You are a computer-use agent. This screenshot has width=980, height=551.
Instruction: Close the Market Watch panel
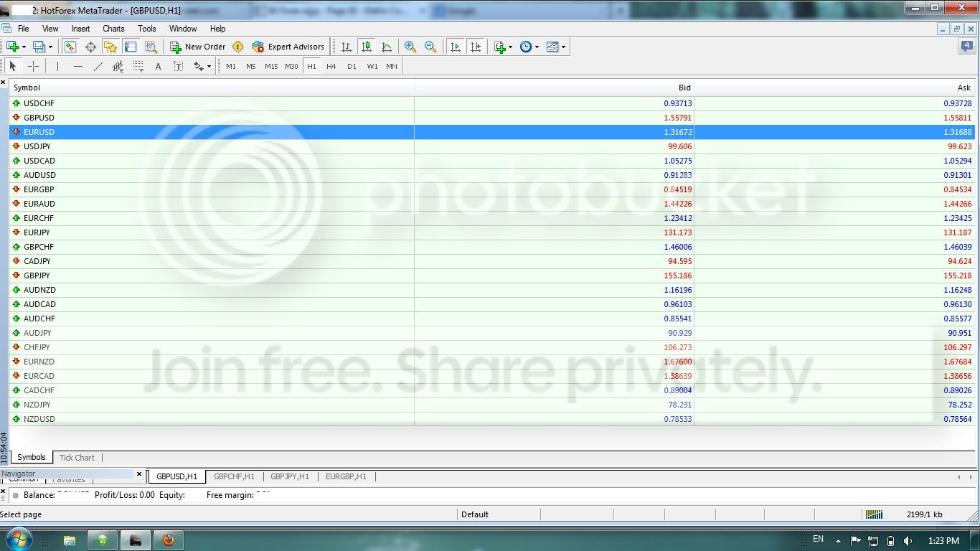tap(3, 83)
